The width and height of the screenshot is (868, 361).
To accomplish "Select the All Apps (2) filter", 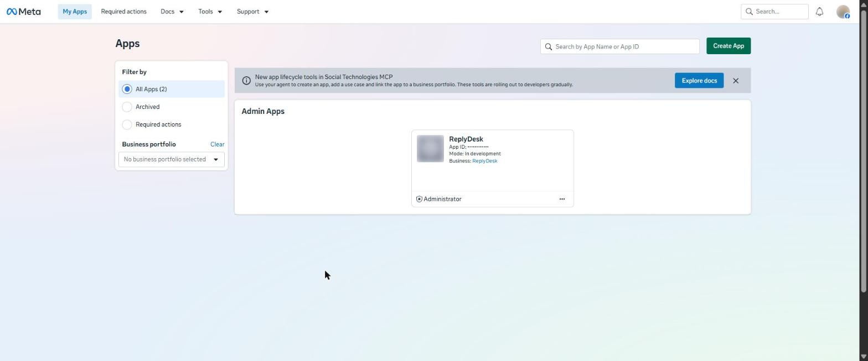I will point(172,89).
